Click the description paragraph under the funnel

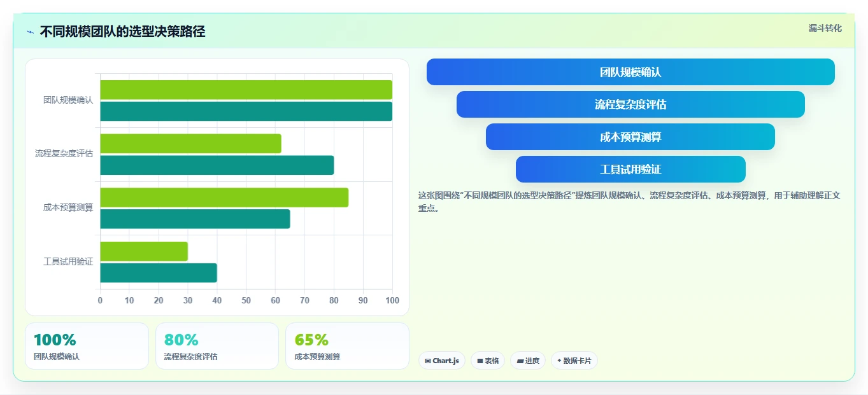pos(629,202)
